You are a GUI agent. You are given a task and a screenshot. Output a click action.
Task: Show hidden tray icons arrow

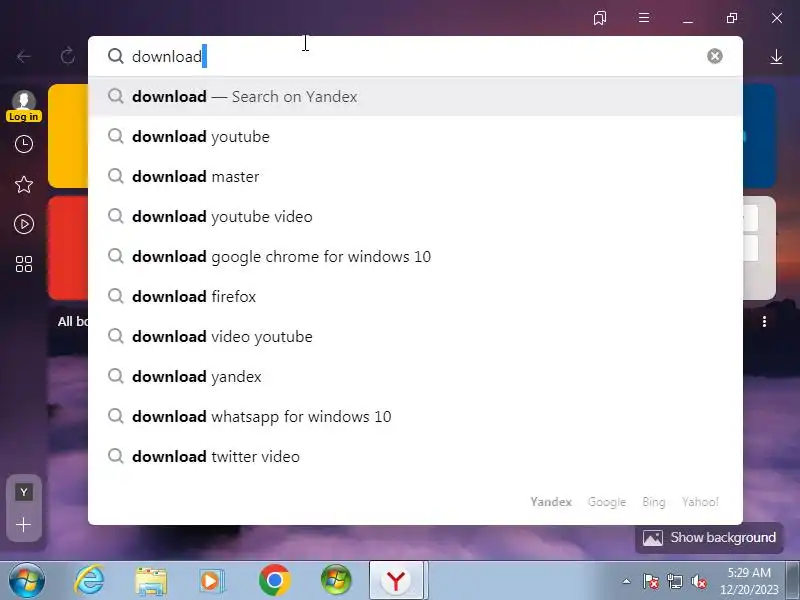[x=626, y=581]
